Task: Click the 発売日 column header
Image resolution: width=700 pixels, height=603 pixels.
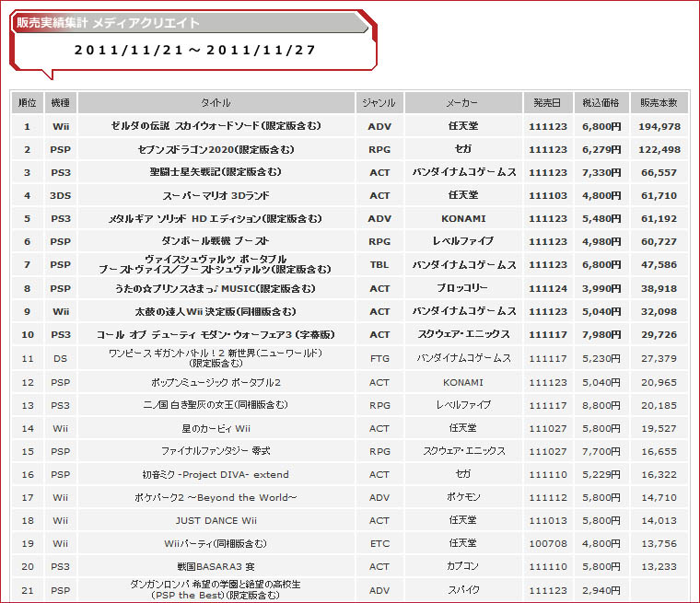Action: click(547, 103)
